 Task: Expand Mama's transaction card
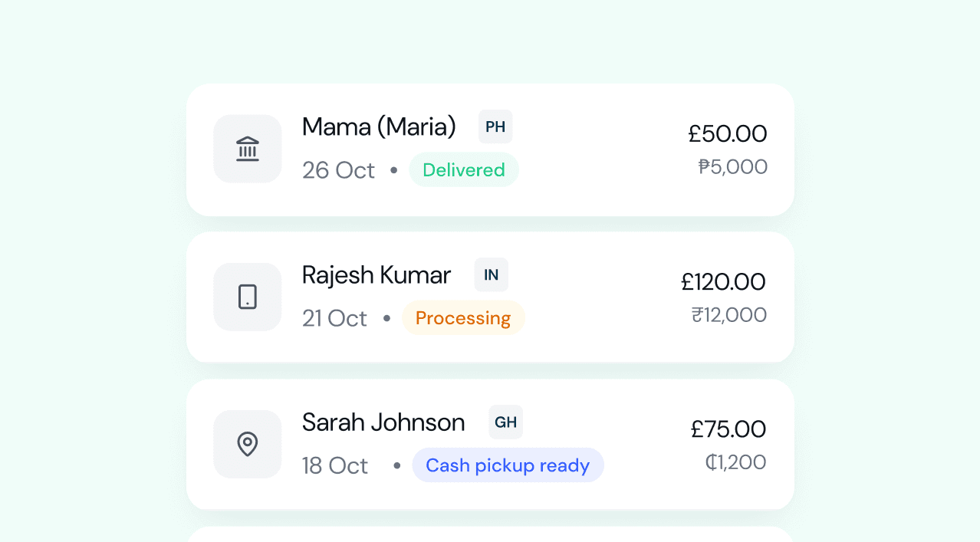[490, 149]
